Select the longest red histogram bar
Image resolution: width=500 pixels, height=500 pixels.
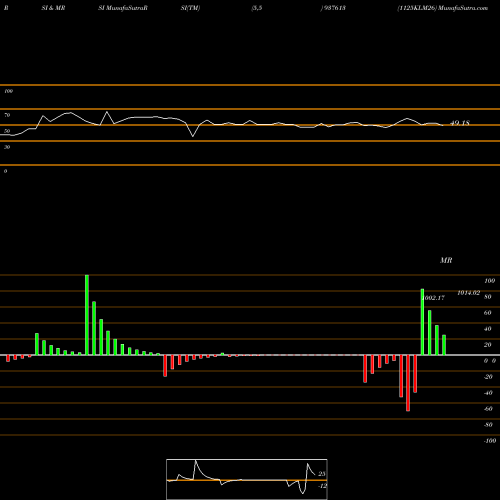(x=408, y=383)
